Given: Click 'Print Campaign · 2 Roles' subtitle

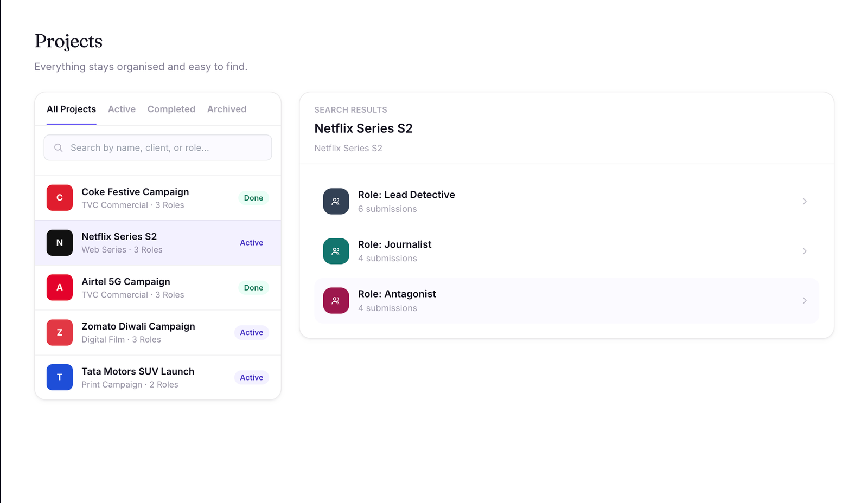Looking at the screenshot, I should pyautogui.click(x=130, y=384).
